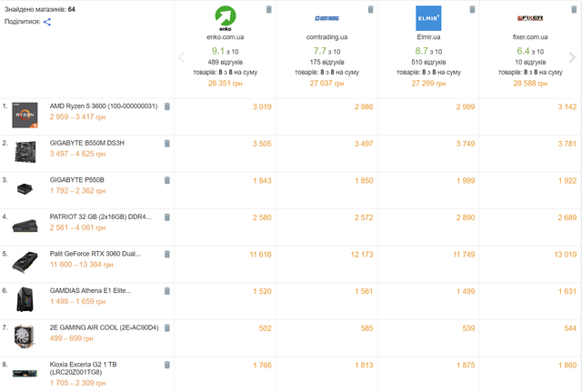Click fixer total 28 588 грн
582x392 pixels.
point(530,83)
